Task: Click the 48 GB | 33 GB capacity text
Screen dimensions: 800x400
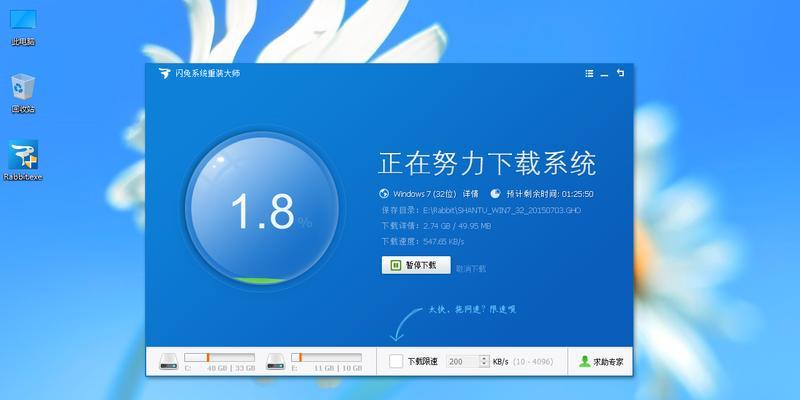Action: (x=231, y=368)
